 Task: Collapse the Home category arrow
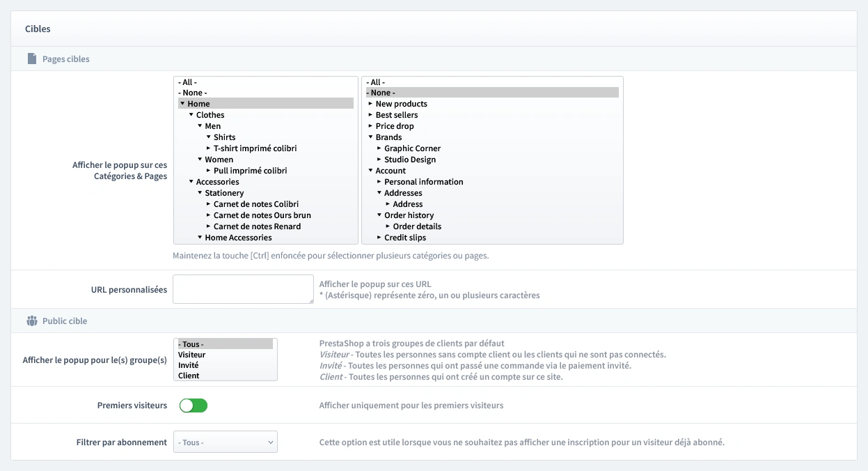pos(182,104)
